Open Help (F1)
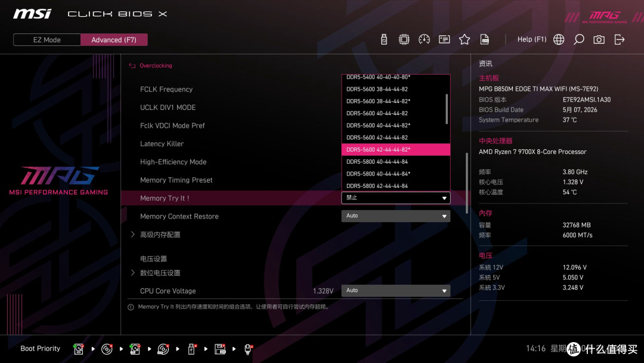Image resolution: width=644 pixels, height=363 pixels. 532,39
